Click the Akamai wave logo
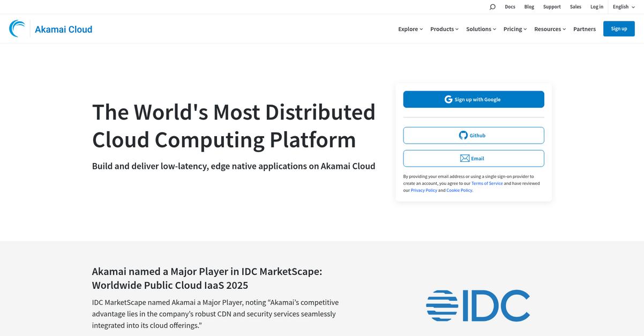Image resolution: width=644 pixels, height=336 pixels. (x=17, y=28)
